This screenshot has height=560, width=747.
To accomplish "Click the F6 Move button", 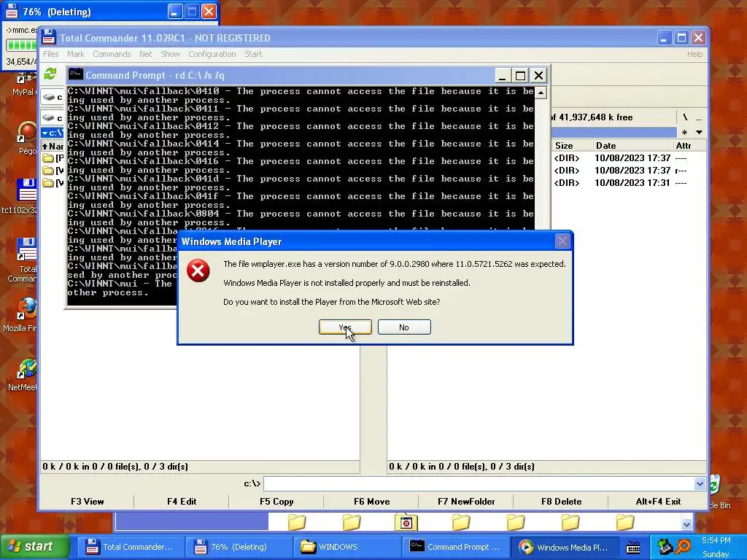I will pyautogui.click(x=371, y=502).
